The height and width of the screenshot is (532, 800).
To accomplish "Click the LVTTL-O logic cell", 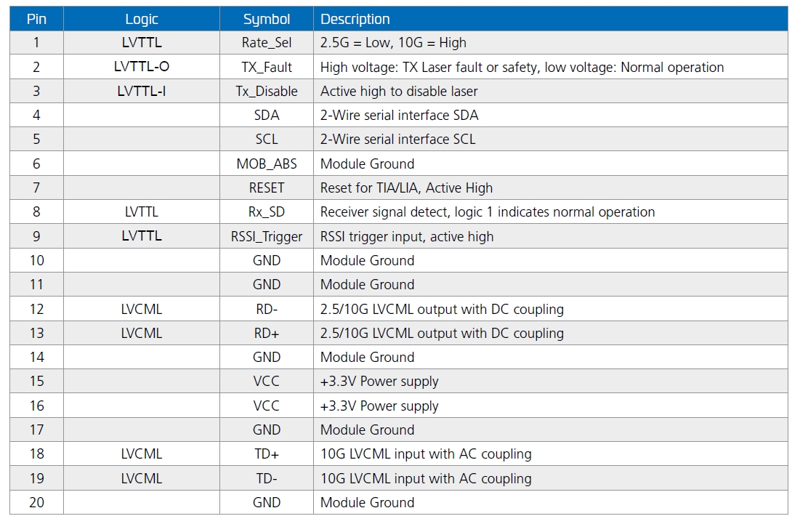I will [x=142, y=67].
